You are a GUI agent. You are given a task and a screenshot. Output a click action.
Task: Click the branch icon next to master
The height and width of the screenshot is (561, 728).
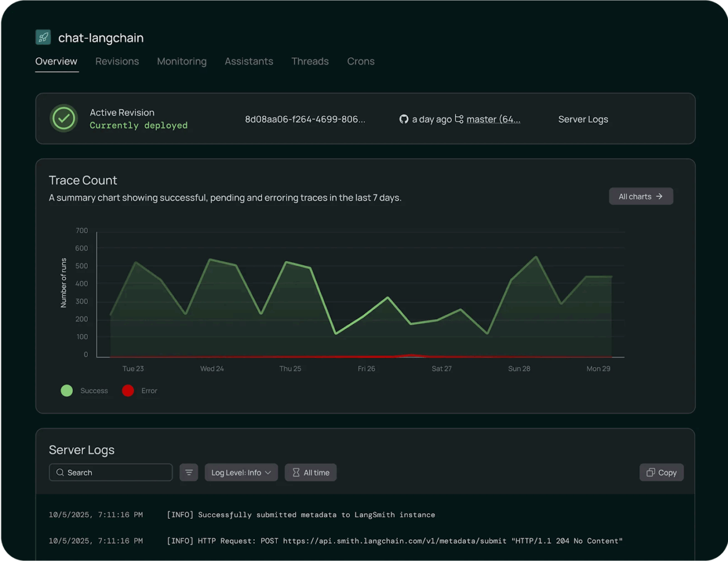coord(459,119)
